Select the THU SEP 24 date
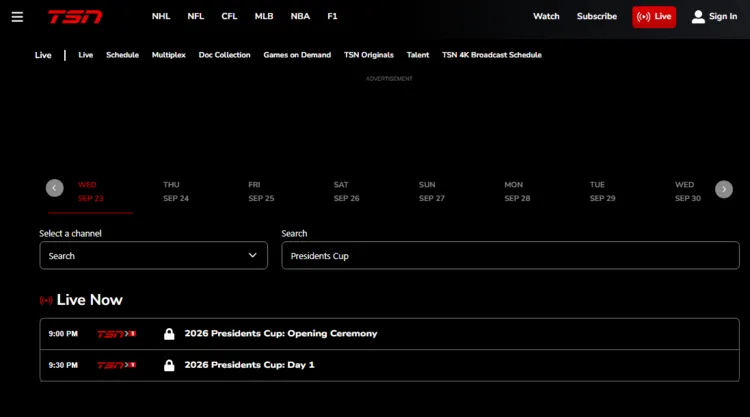 (176, 191)
